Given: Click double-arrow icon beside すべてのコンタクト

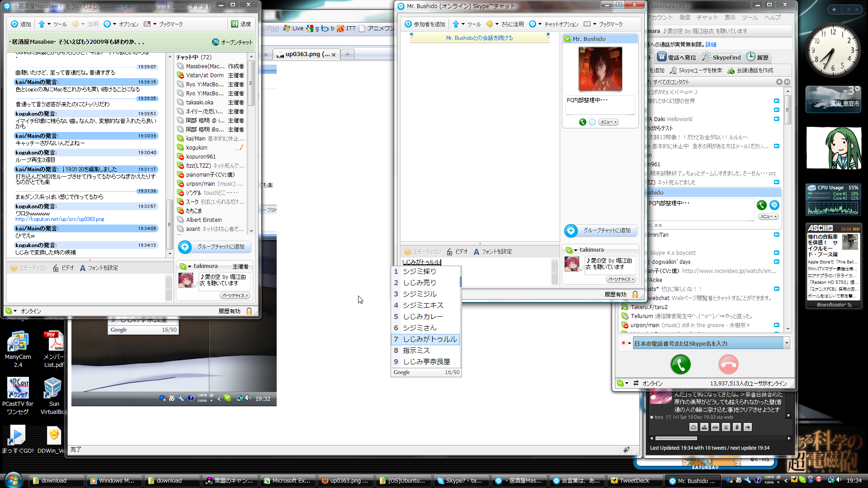Looking at the screenshot, I should (x=787, y=82).
